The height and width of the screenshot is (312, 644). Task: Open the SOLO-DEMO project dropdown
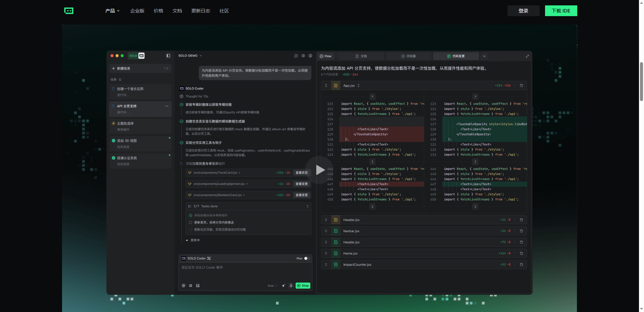click(190, 56)
